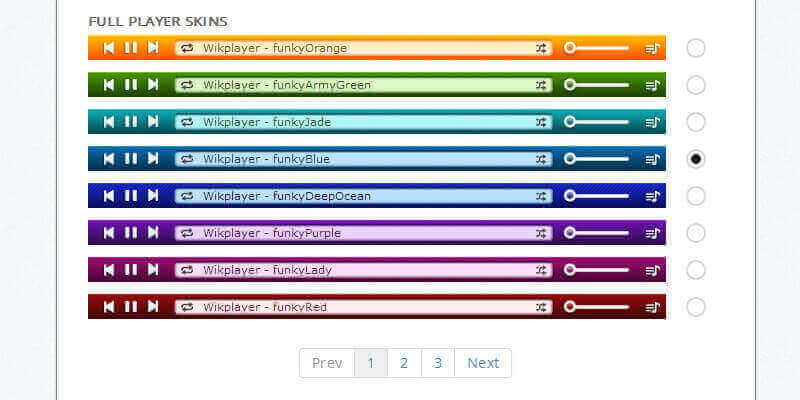
Task: Open playlist on funkyJade player
Action: (x=653, y=122)
